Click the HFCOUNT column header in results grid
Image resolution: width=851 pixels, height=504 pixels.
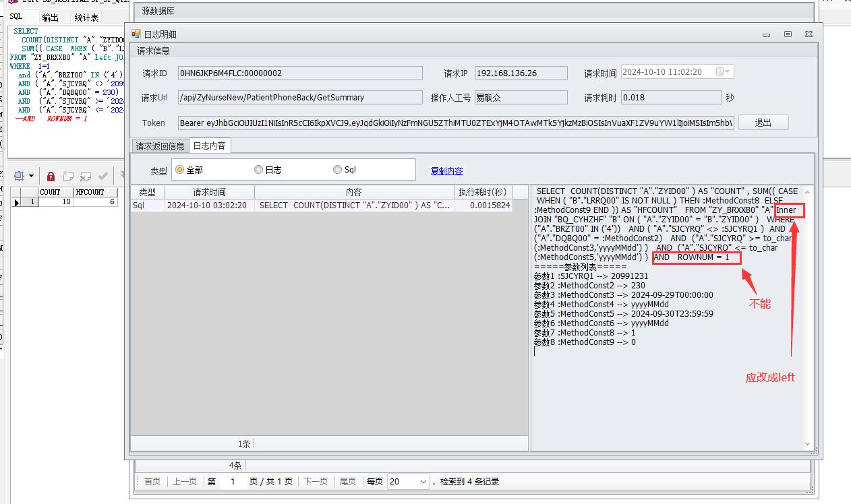[x=96, y=192]
